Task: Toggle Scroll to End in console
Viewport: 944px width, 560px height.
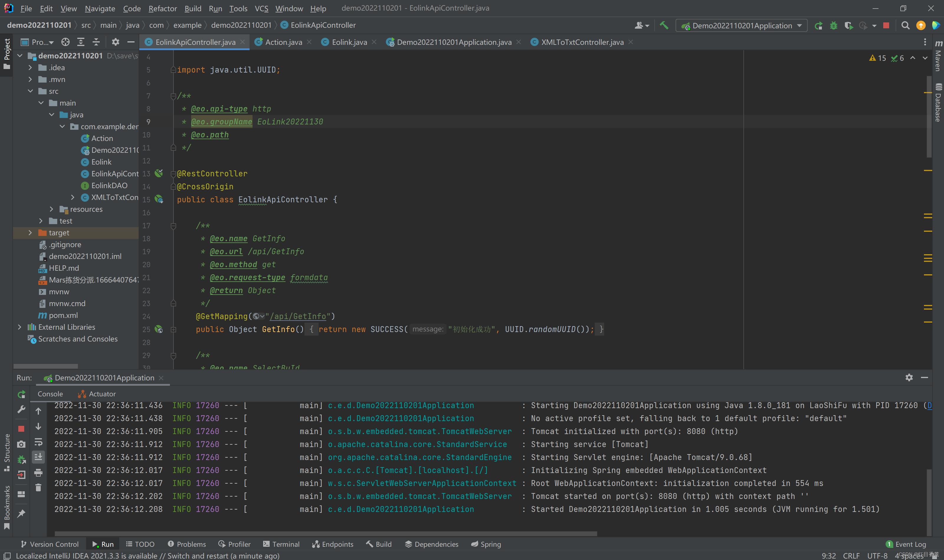Action: (38, 457)
